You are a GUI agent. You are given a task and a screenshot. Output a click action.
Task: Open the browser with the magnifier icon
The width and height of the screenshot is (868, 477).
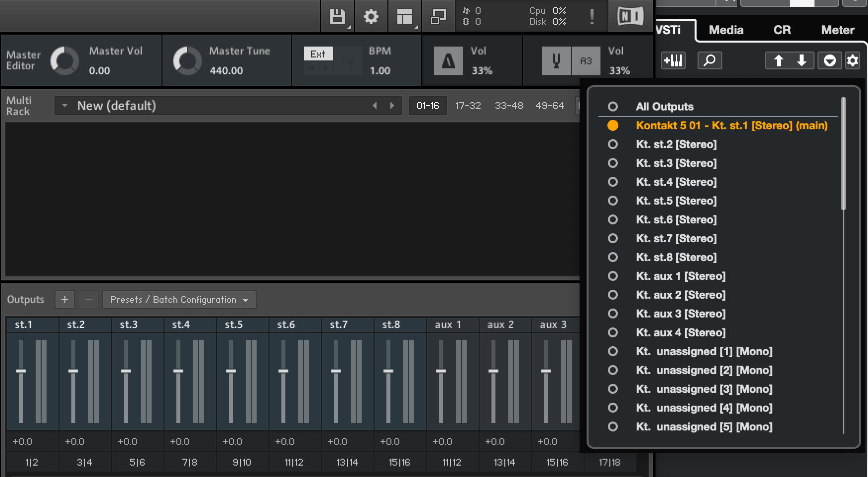[x=709, y=60]
